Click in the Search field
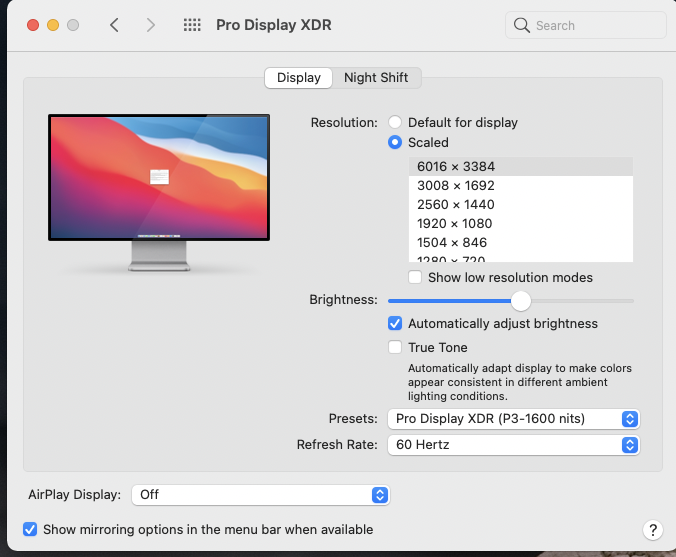676x557 pixels. (x=585, y=25)
